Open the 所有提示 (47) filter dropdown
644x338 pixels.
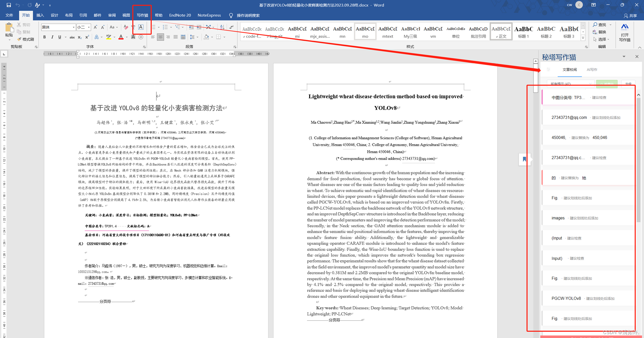(x=571, y=84)
